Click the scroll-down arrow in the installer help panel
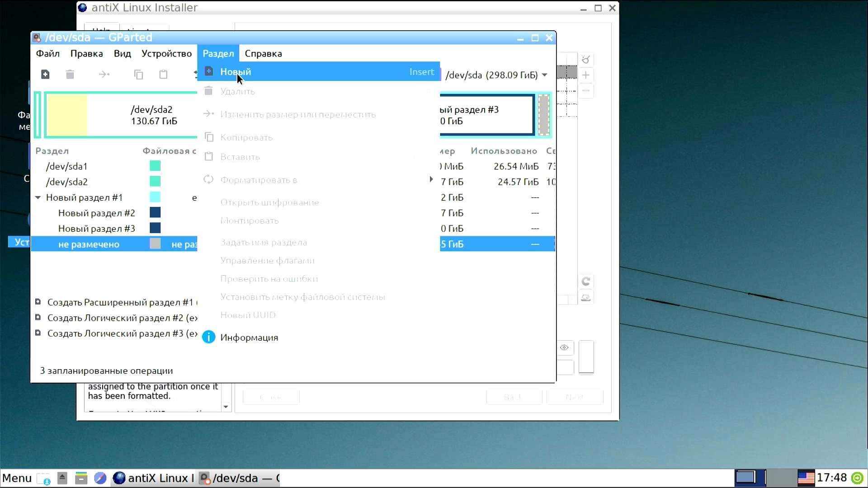The width and height of the screenshot is (868, 488). click(226, 407)
